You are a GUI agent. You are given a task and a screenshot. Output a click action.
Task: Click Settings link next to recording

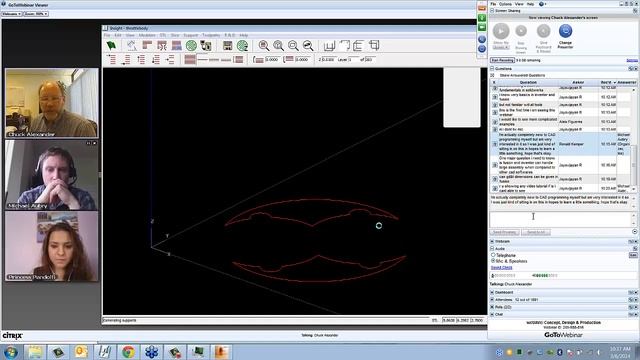point(632,60)
